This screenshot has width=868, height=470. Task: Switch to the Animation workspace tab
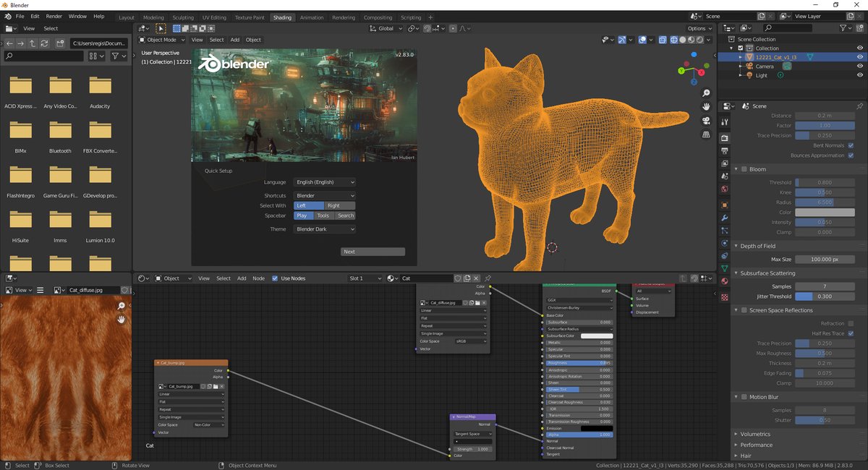click(x=311, y=17)
